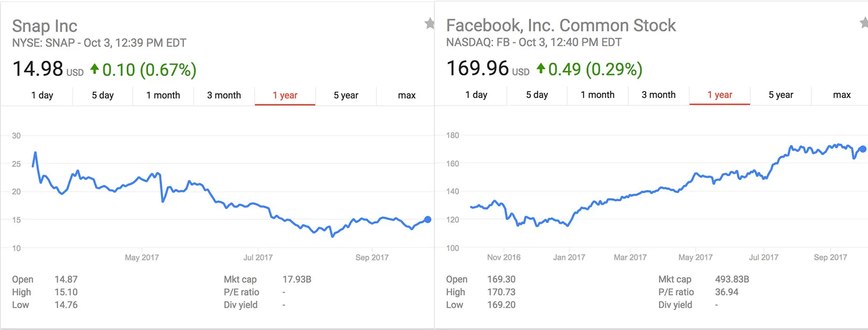Viewport: 868px width, 330px height.
Task: Click Facebook's market cap value 493.83B
Action: (732, 279)
